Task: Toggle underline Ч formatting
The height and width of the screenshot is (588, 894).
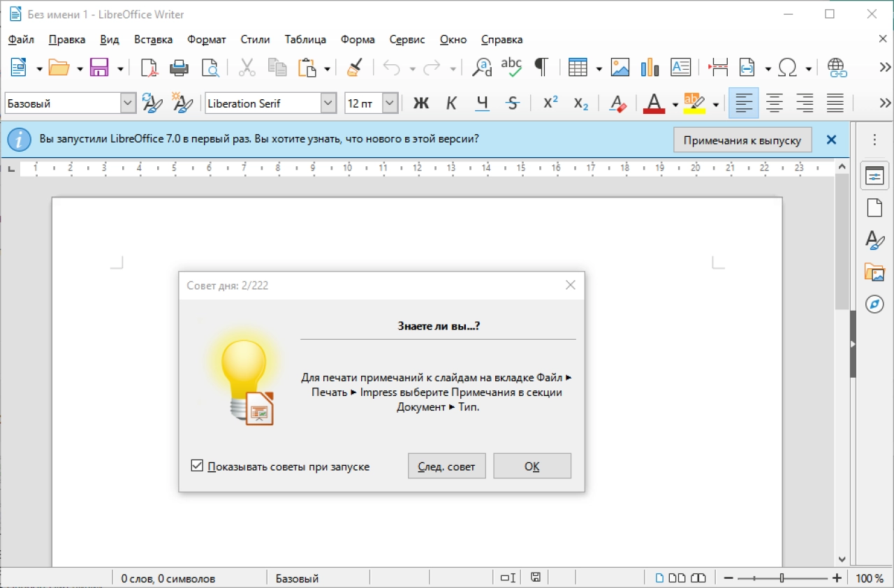Action: click(x=482, y=103)
